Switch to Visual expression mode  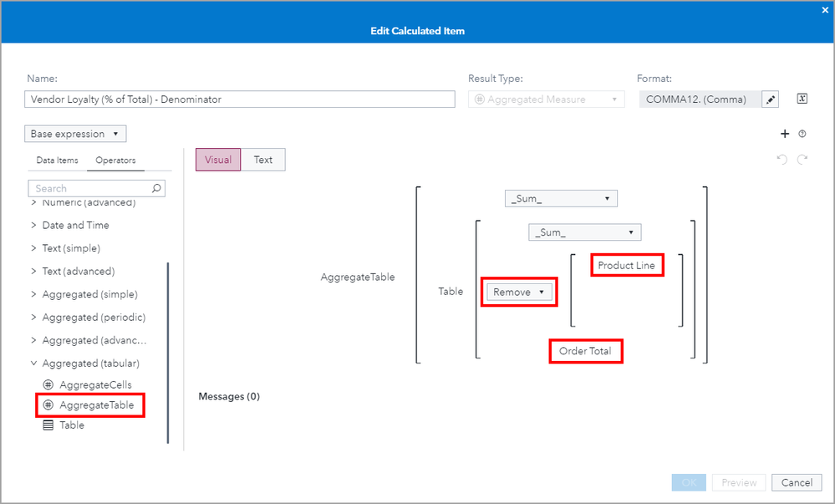pos(217,160)
